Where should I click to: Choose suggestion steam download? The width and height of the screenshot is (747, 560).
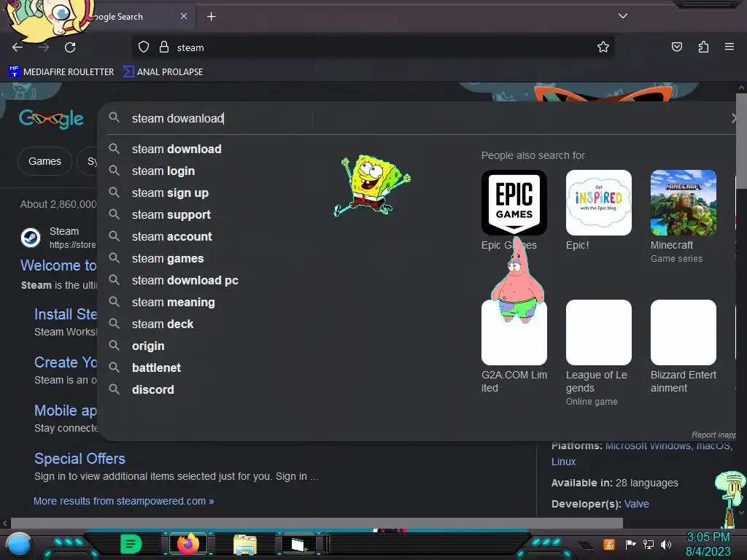(177, 149)
